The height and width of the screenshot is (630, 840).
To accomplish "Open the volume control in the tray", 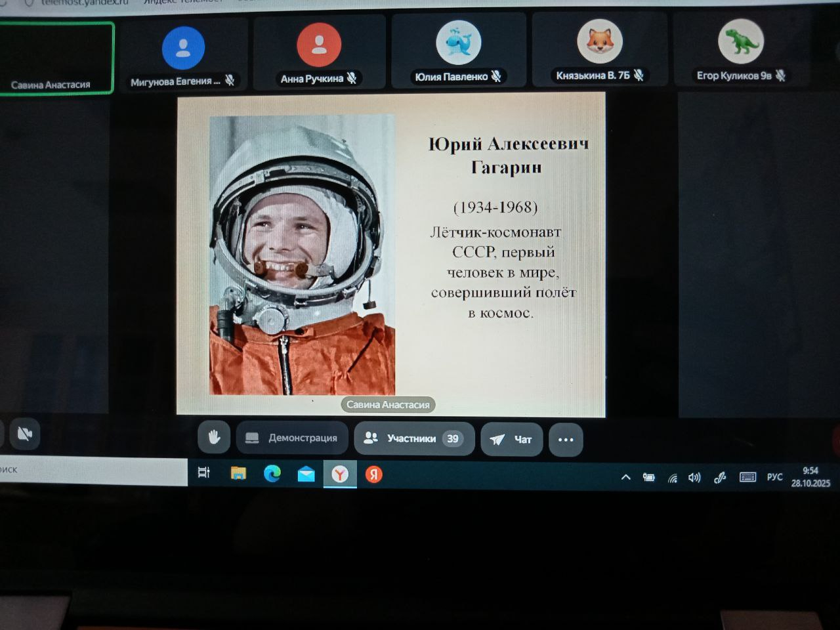I will (x=694, y=478).
